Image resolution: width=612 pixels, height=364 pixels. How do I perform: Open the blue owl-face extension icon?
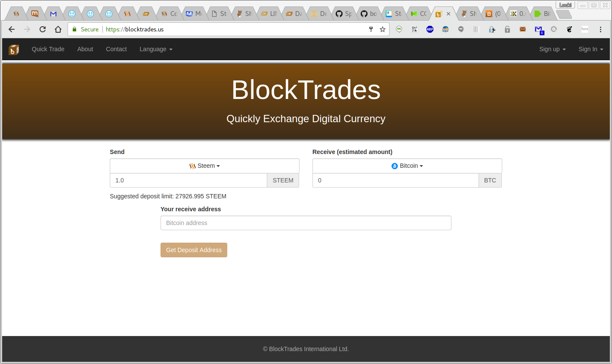click(x=445, y=29)
